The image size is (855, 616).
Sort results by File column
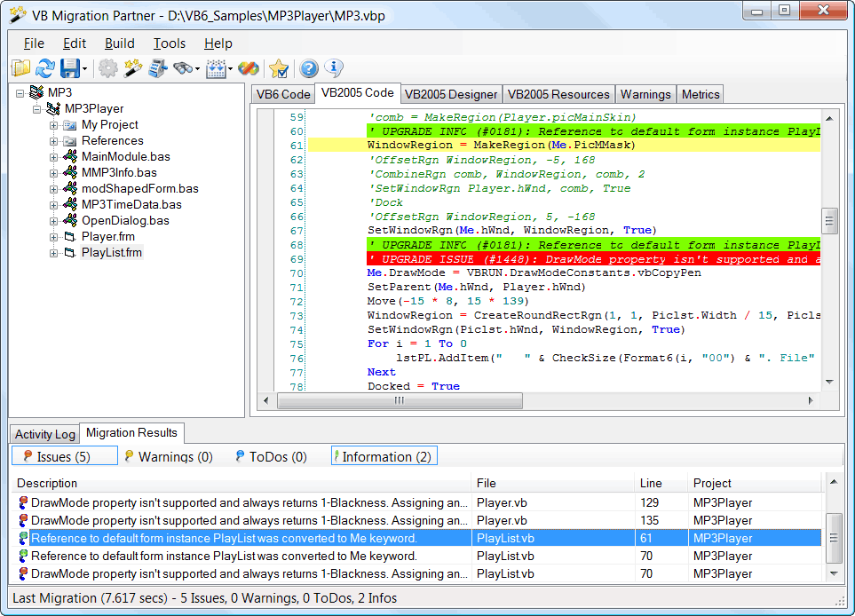tap(553, 484)
